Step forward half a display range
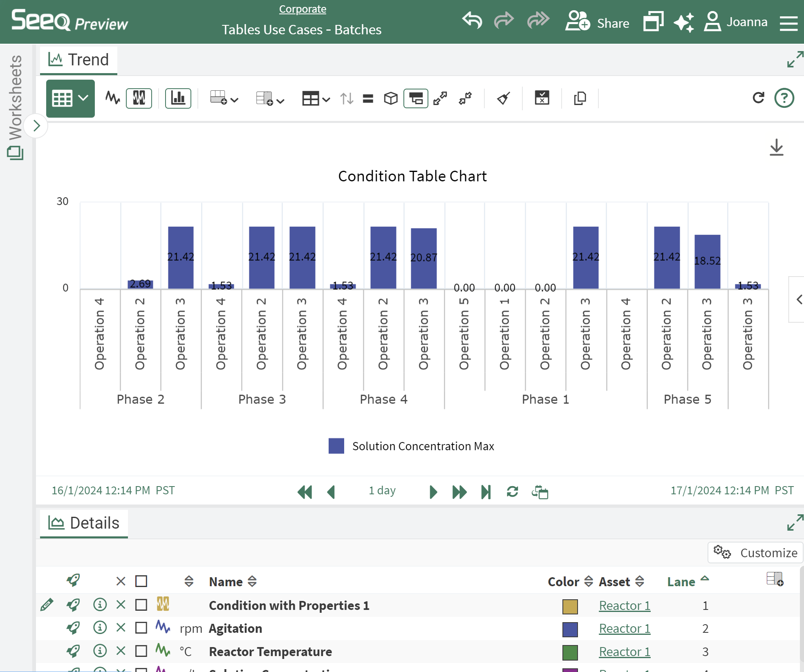This screenshot has width=804, height=672. [433, 492]
